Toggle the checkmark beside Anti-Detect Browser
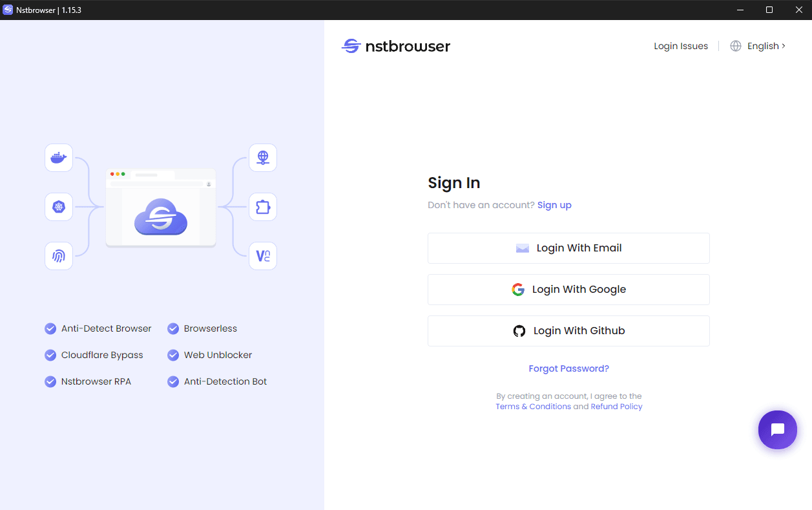The height and width of the screenshot is (510, 812). (x=50, y=328)
